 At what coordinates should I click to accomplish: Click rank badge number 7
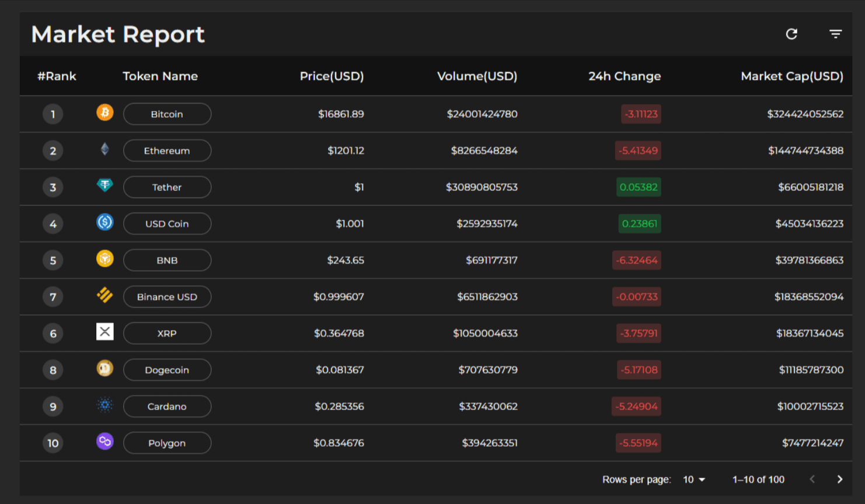53,297
